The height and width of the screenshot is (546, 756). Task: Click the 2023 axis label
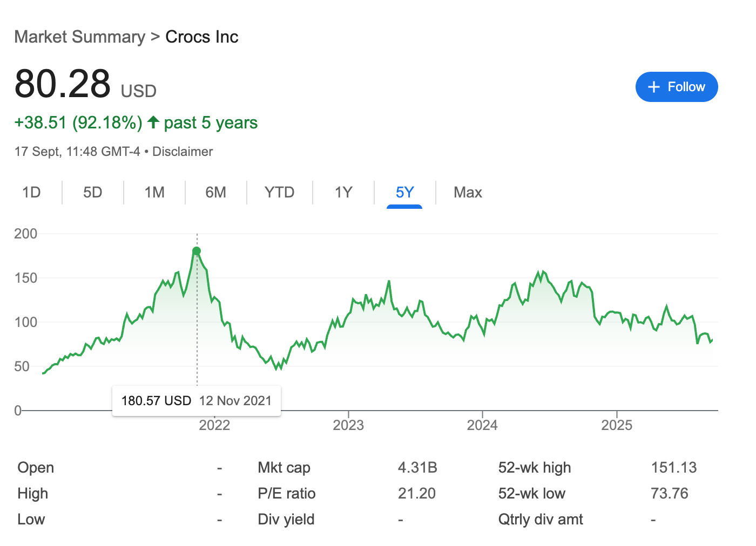(348, 425)
